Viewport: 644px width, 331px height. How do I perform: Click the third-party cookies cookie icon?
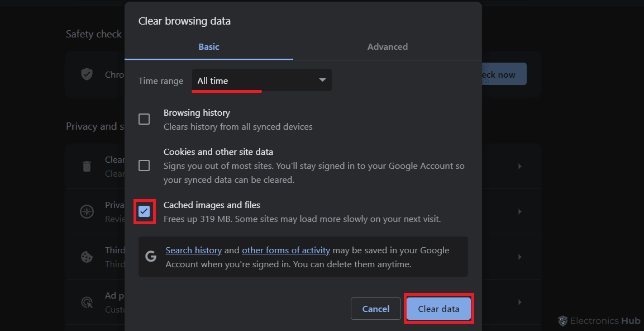click(x=87, y=257)
